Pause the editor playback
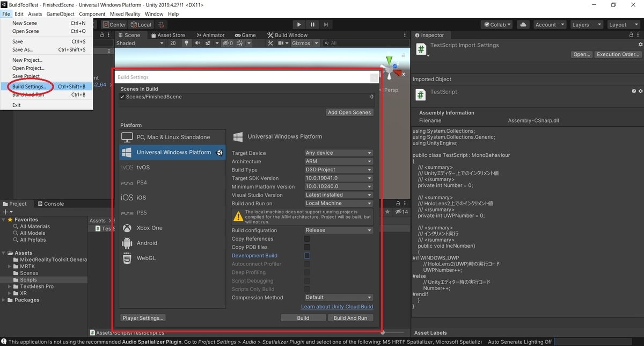 click(312, 25)
